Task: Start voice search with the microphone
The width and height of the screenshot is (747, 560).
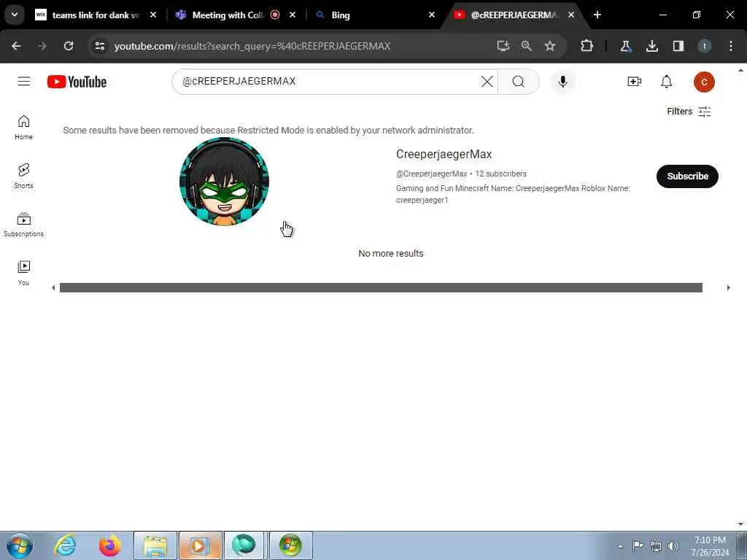Action: 562,82
